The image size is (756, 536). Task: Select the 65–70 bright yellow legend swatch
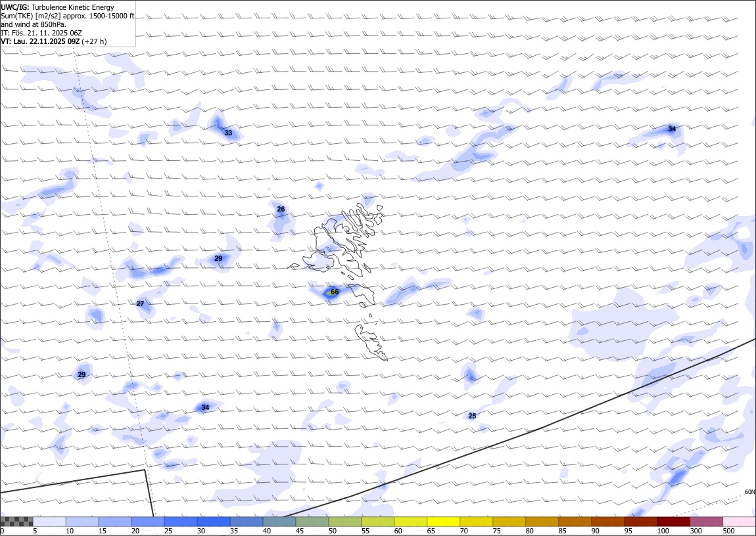(443, 522)
